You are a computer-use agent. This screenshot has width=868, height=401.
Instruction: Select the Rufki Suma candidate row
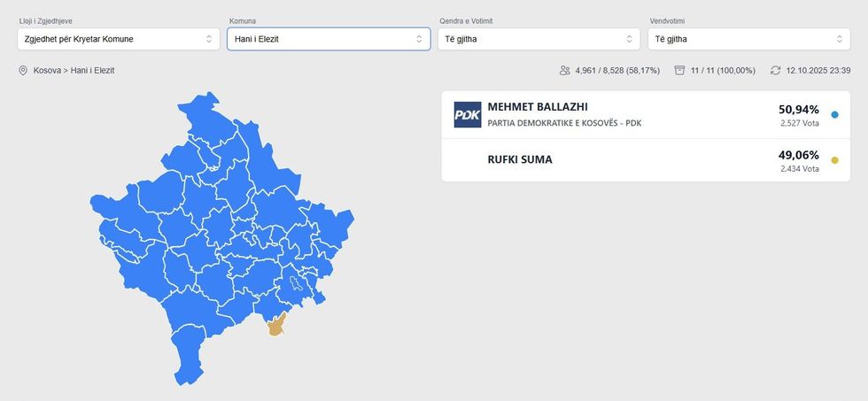point(620,160)
